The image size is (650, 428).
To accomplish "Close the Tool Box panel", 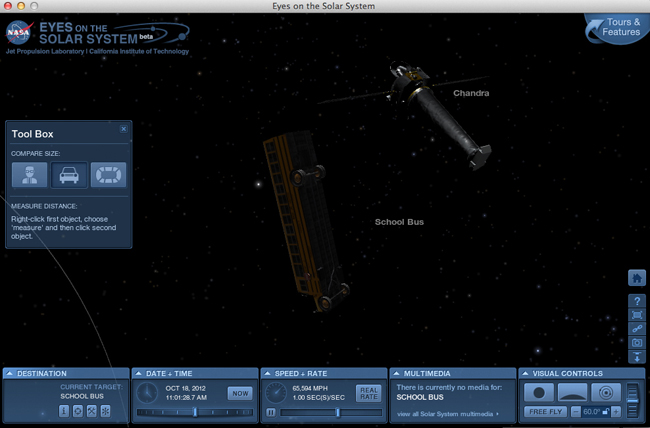I will coord(124,129).
